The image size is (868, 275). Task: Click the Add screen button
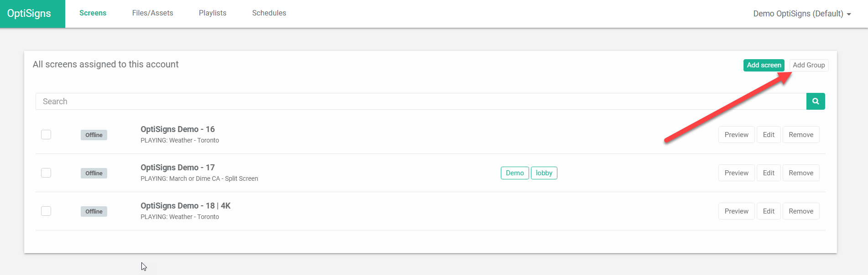click(764, 65)
